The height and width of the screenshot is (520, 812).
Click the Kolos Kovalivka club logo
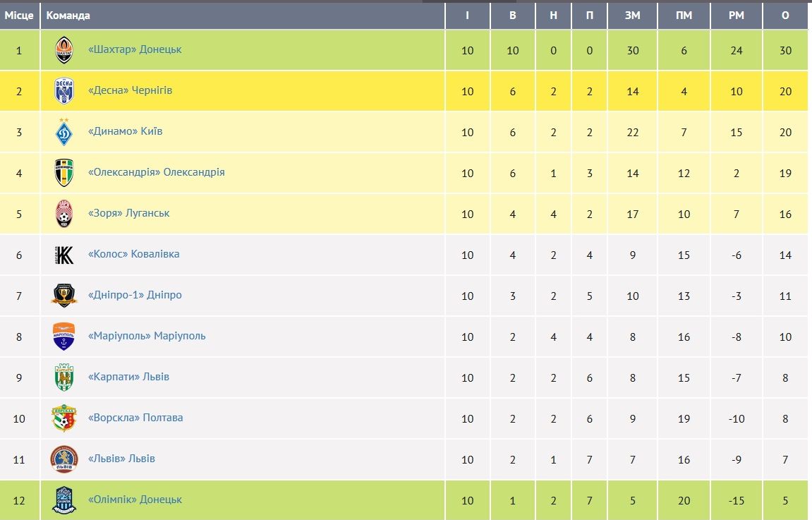64,254
